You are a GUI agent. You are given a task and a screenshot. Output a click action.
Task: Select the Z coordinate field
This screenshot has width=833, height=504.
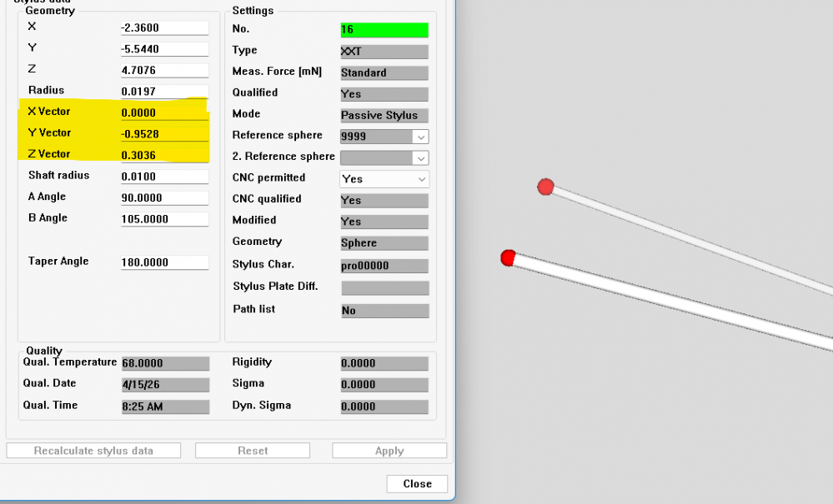point(164,71)
